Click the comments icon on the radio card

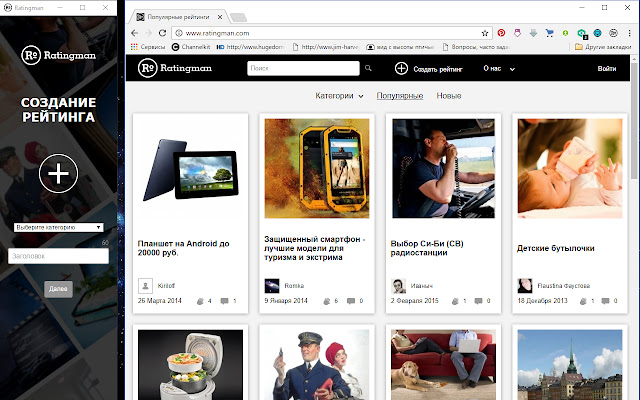point(478,301)
